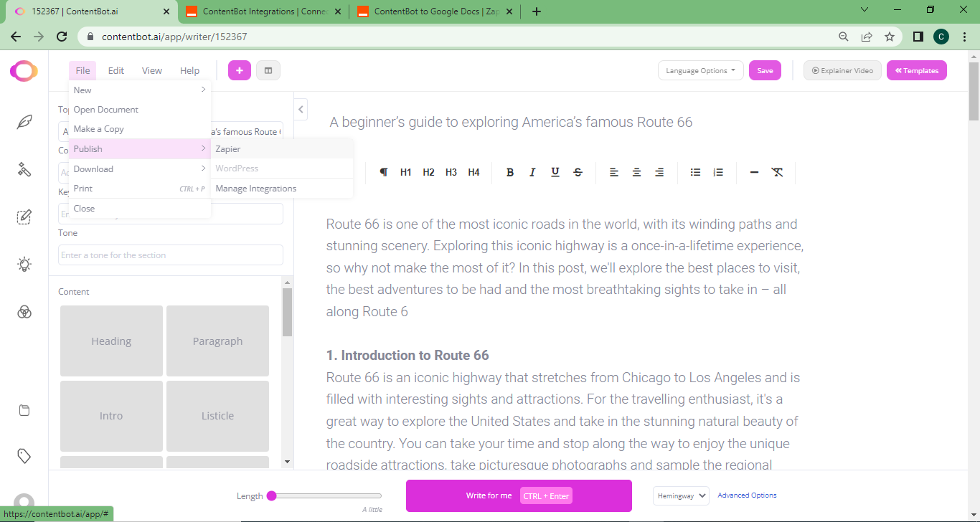Toggle bold formatting
The height and width of the screenshot is (522, 980).
510,172
